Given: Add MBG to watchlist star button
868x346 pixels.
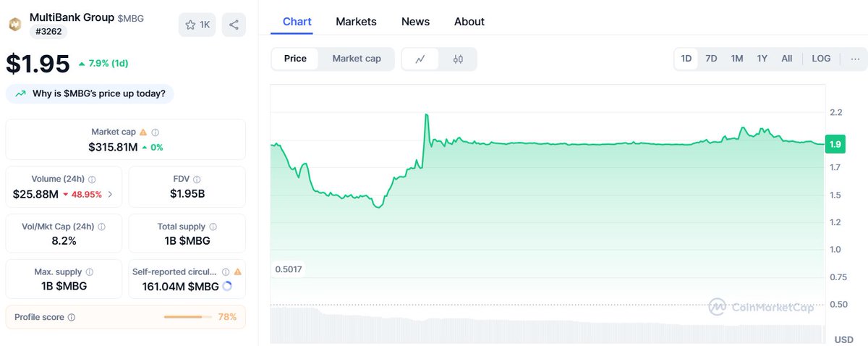Looking at the screenshot, I should 197,25.
